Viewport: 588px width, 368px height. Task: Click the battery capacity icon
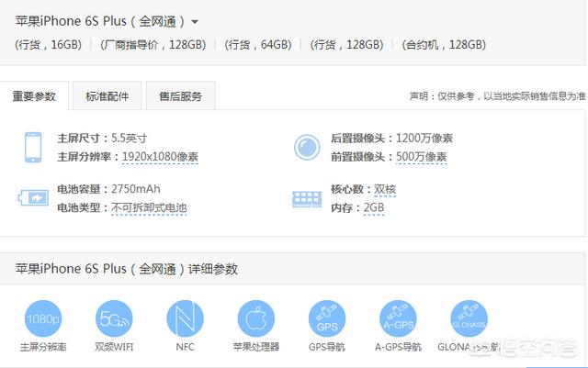[x=33, y=198]
